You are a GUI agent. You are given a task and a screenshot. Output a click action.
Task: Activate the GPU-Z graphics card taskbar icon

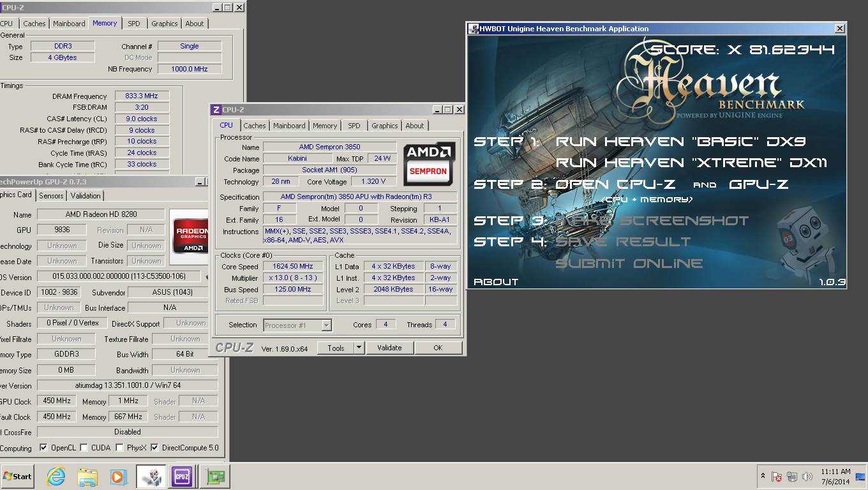click(215, 477)
